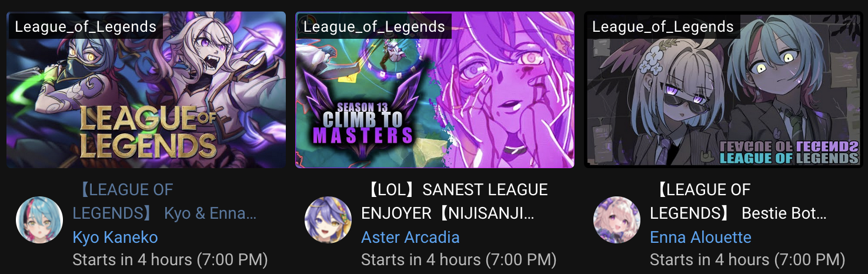Open Aster Arcadia's round avatar icon

[x=328, y=220]
